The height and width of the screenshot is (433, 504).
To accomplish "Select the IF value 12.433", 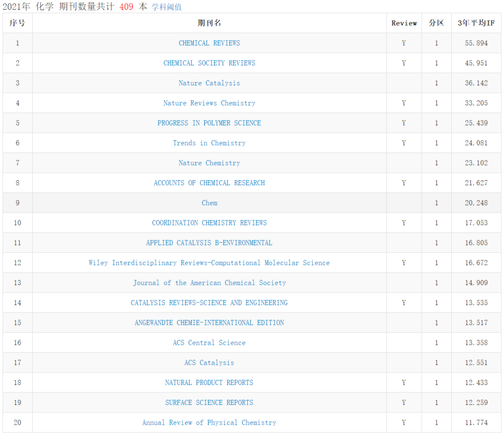I will tap(476, 383).
